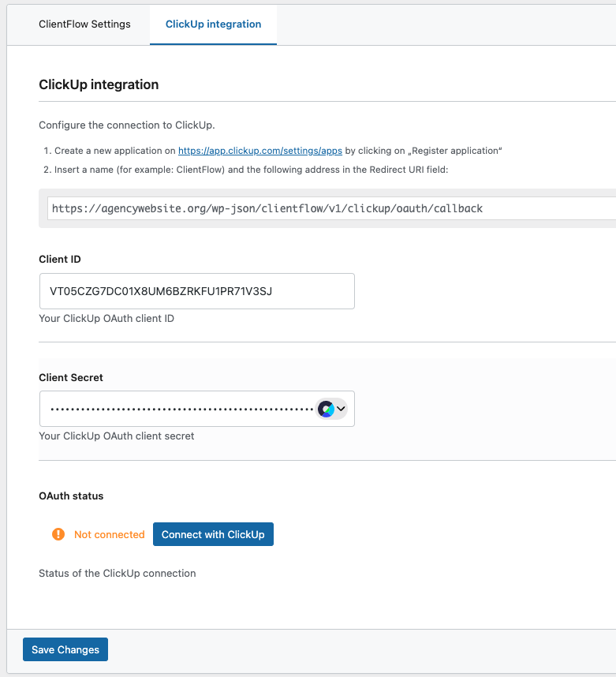The image size is (616, 677).
Task: Select the ClickUp integration tab
Action: (x=213, y=24)
